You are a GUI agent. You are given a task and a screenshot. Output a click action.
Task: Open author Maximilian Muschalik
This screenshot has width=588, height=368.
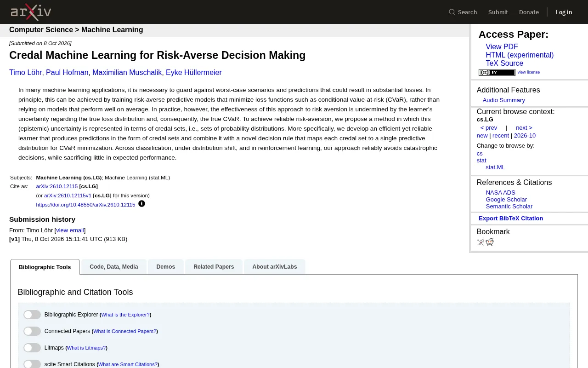point(127,73)
